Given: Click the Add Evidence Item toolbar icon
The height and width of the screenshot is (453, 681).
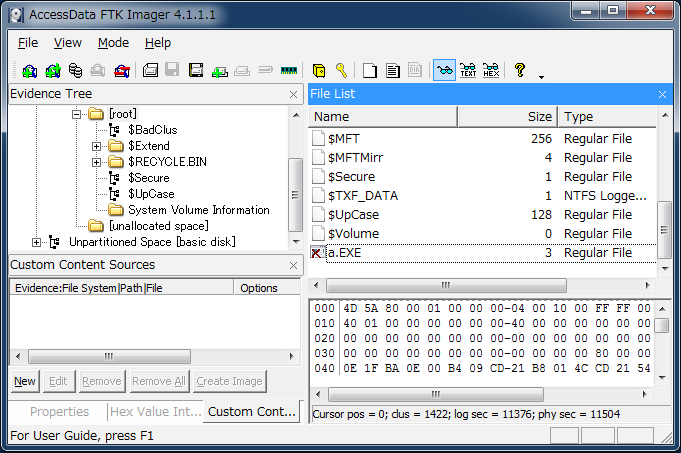Looking at the screenshot, I should coord(30,70).
